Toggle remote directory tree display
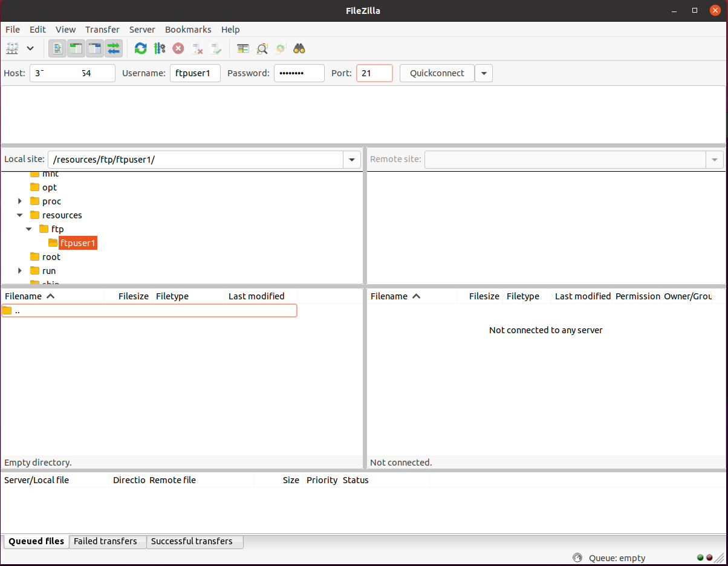728x566 pixels. pos(95,48)
